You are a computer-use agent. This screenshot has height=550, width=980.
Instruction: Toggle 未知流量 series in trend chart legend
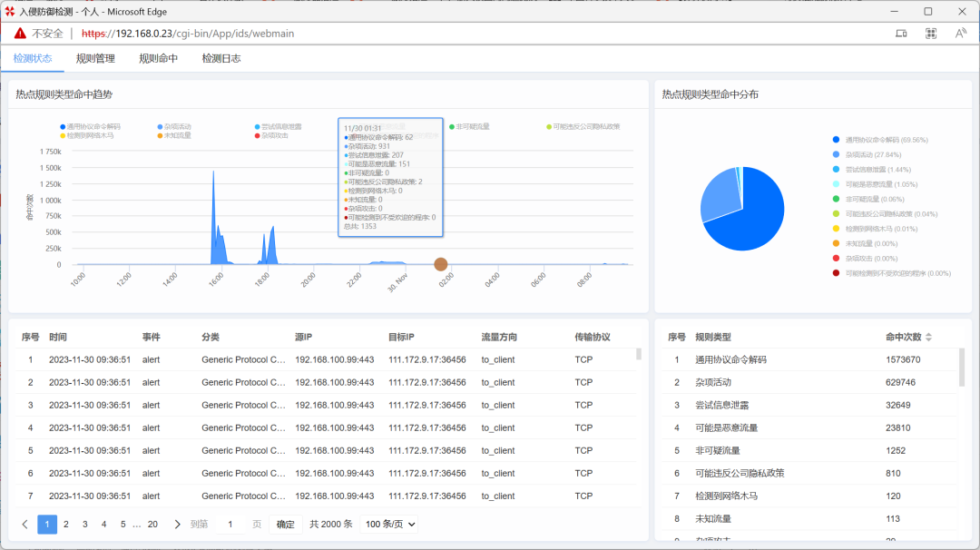click(x=174, y=135)
